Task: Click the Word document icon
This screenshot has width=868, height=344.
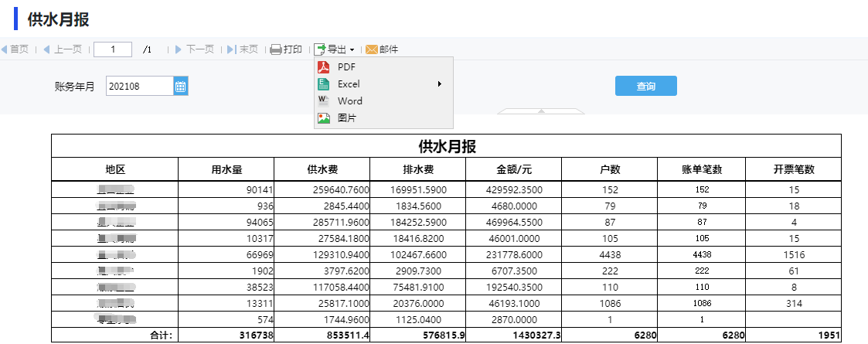Action: [x=323, y=100]
